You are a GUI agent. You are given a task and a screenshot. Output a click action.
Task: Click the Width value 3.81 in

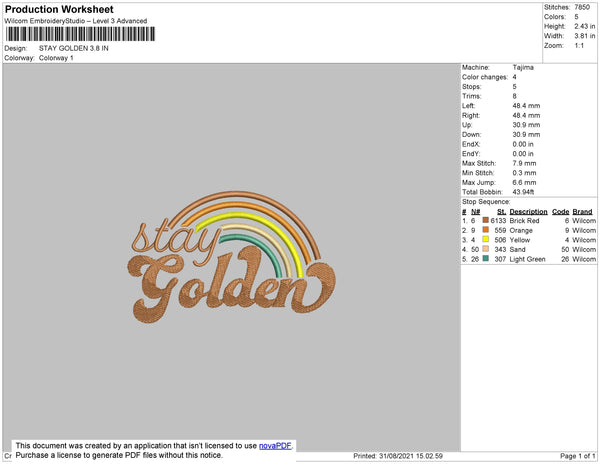[585, 36]
